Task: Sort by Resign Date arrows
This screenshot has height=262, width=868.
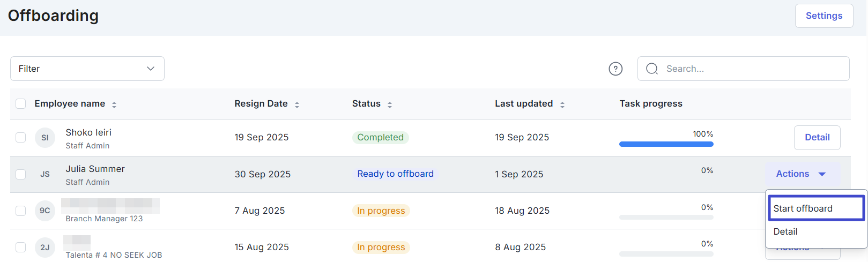Action: pos(297,105)
